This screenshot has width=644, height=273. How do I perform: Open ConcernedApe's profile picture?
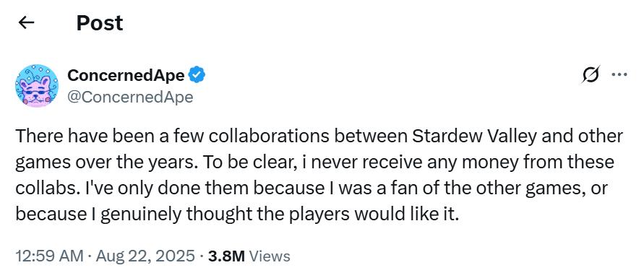(37, 86)
